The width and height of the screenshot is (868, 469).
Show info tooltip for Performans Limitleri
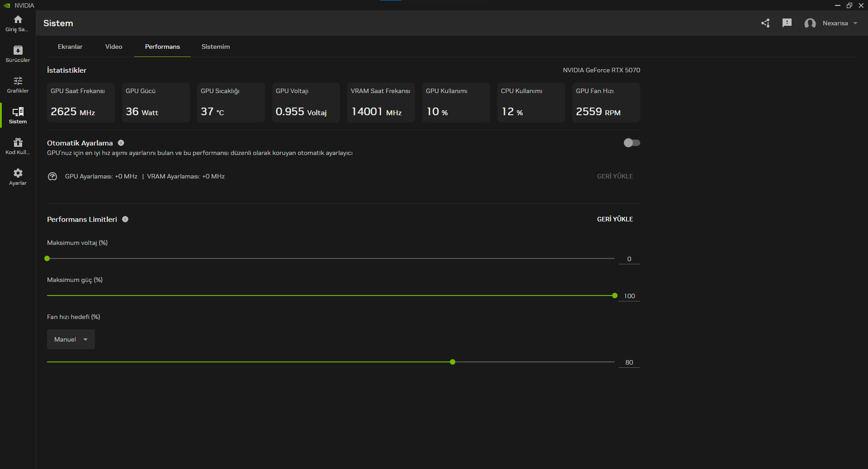pos(125,219)
